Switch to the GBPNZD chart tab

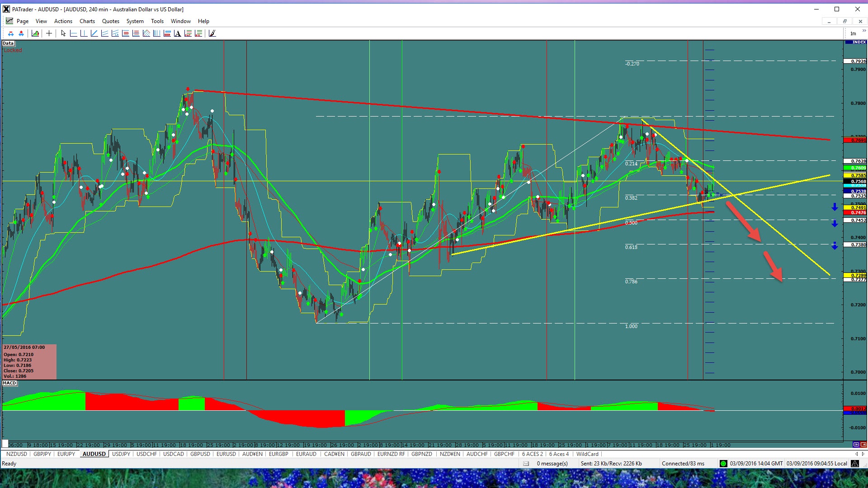pyautogui.click(x=421, y=454)
